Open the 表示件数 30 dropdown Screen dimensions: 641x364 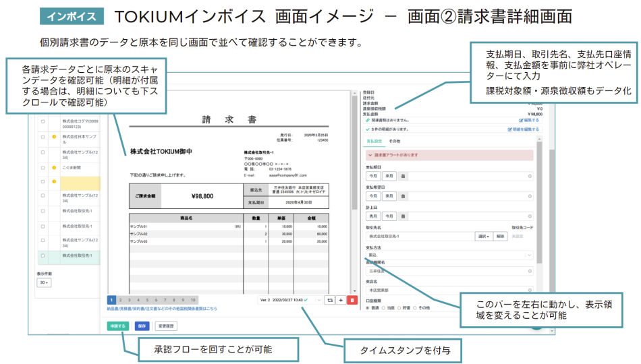click(44, 282)
